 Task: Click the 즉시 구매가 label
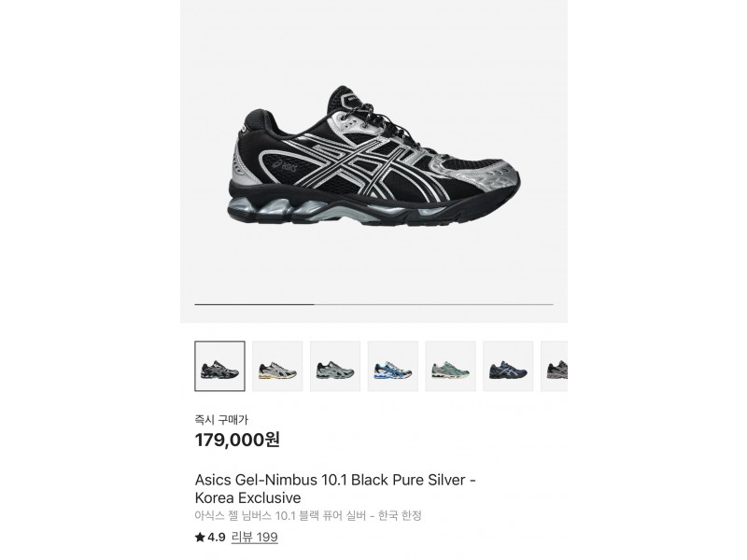[x=221, y=419]
